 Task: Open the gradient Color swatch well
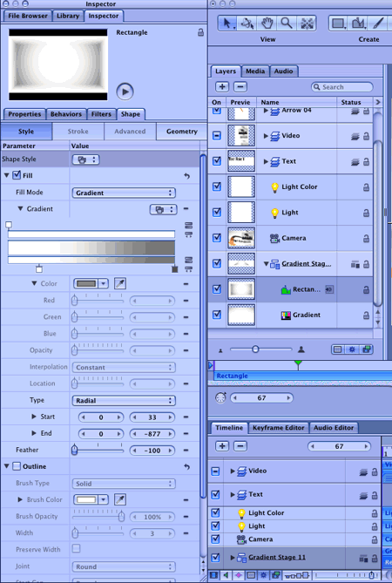[86, 284]
